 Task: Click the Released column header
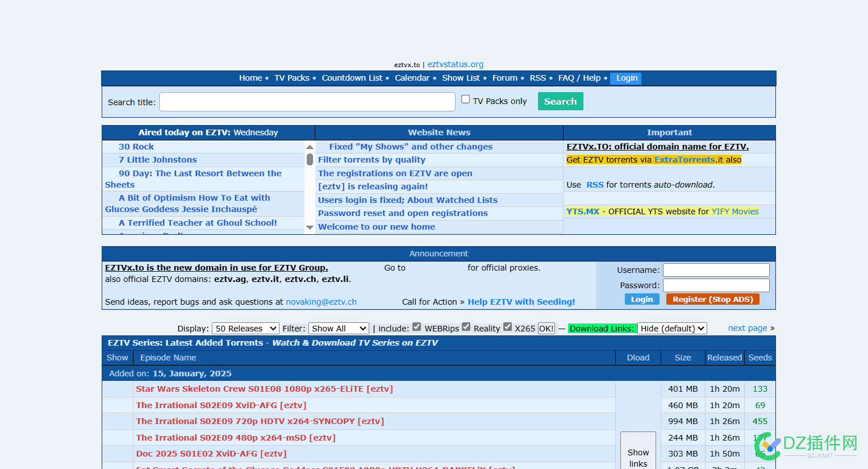point(724,358)
